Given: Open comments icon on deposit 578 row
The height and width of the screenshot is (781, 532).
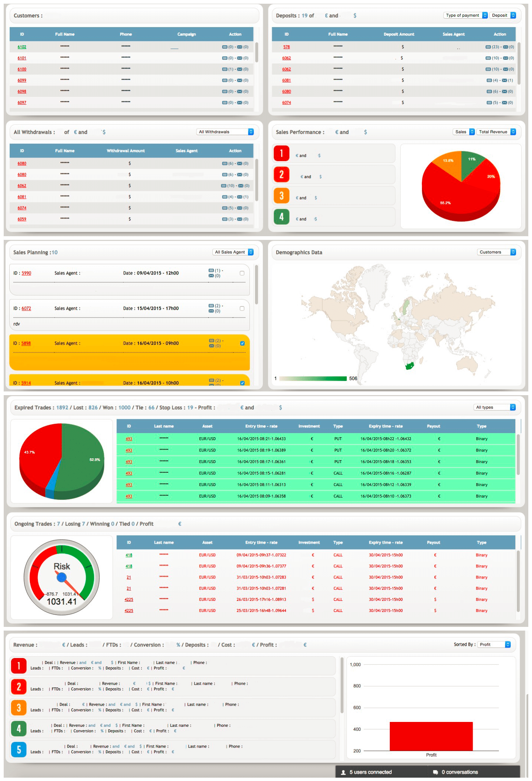Looking at the screenshot, I should (488, 47).
